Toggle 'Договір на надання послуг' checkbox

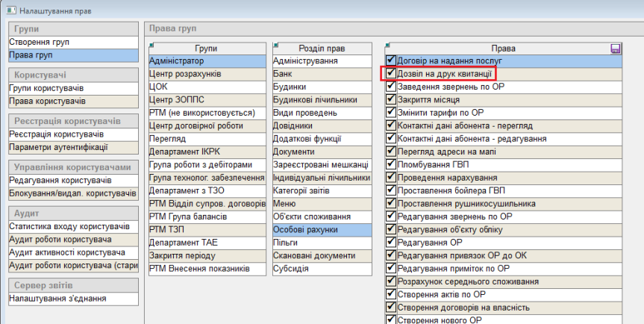coord(391,61)
